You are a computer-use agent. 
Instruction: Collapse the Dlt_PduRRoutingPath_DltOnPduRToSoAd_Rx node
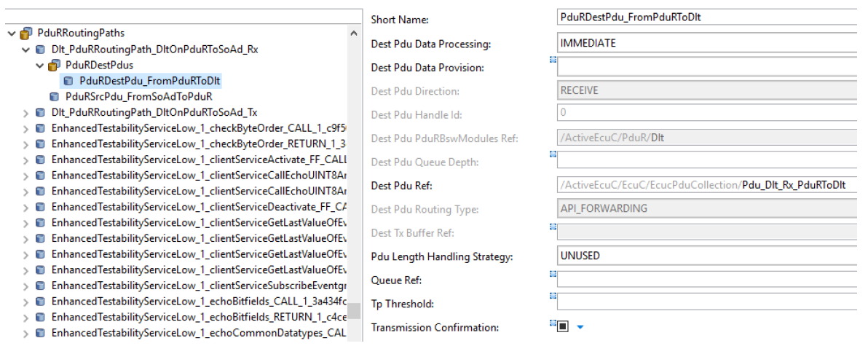click(x=25, y=50)
